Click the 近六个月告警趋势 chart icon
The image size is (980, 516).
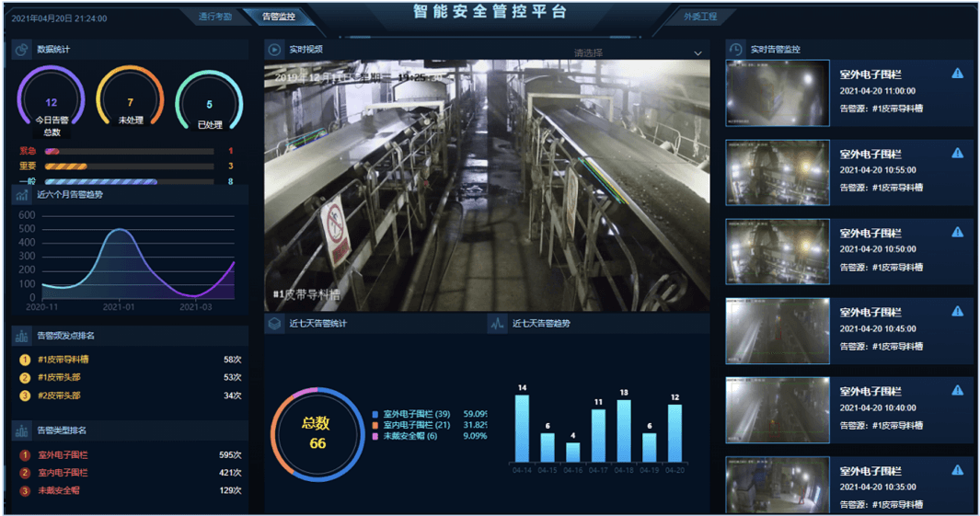coord(22,195)
